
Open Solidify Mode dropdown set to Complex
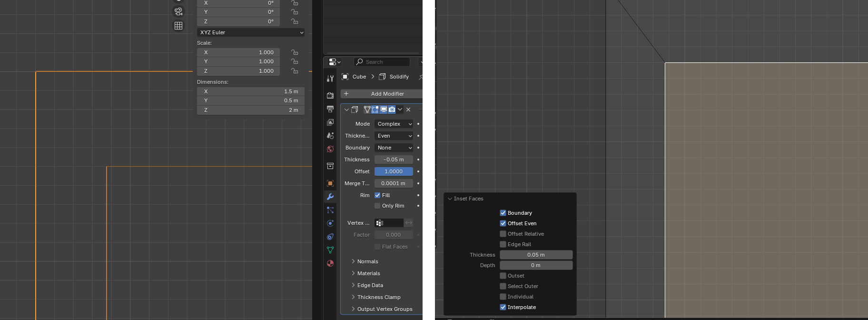(x=394, y=124)
